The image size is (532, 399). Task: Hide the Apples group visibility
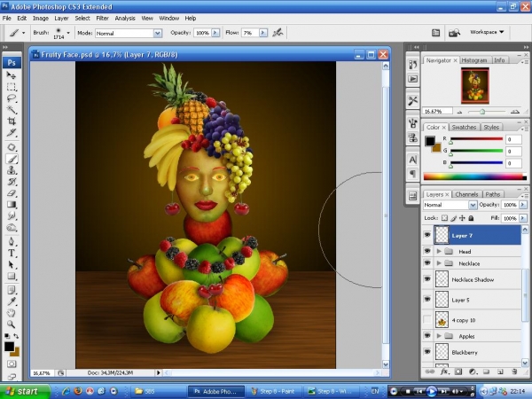click(x=427, y=335)
